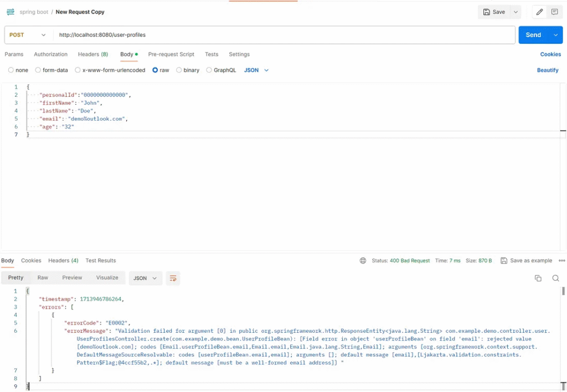Open the comments icon in the header
The width and height of the screenshot is (567, 392).
[554, 12]
